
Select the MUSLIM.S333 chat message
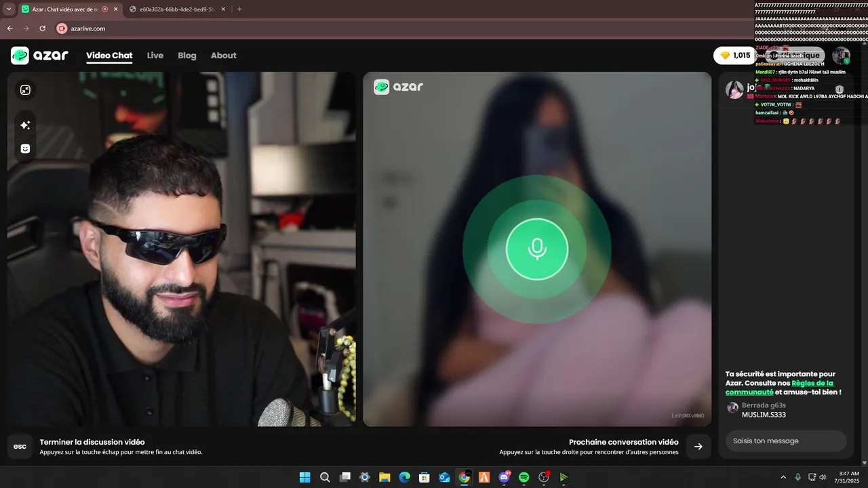(764, 414)
